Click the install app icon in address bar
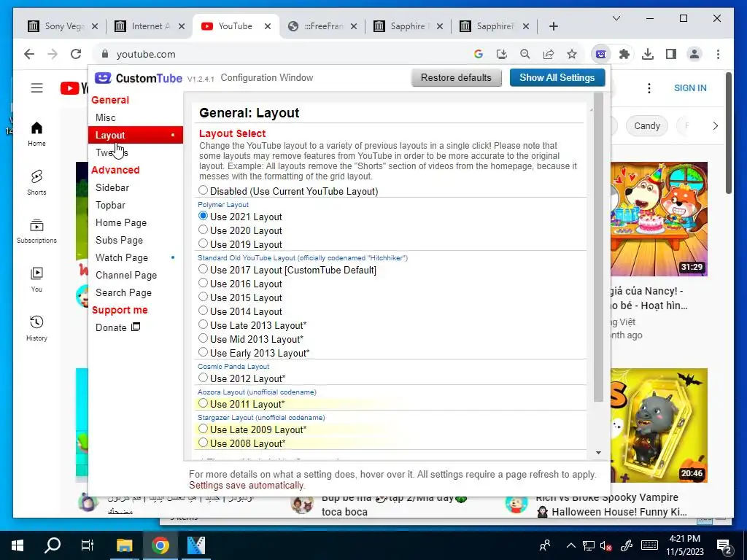This screenshot has height=560, width=747. pos(502,54)
